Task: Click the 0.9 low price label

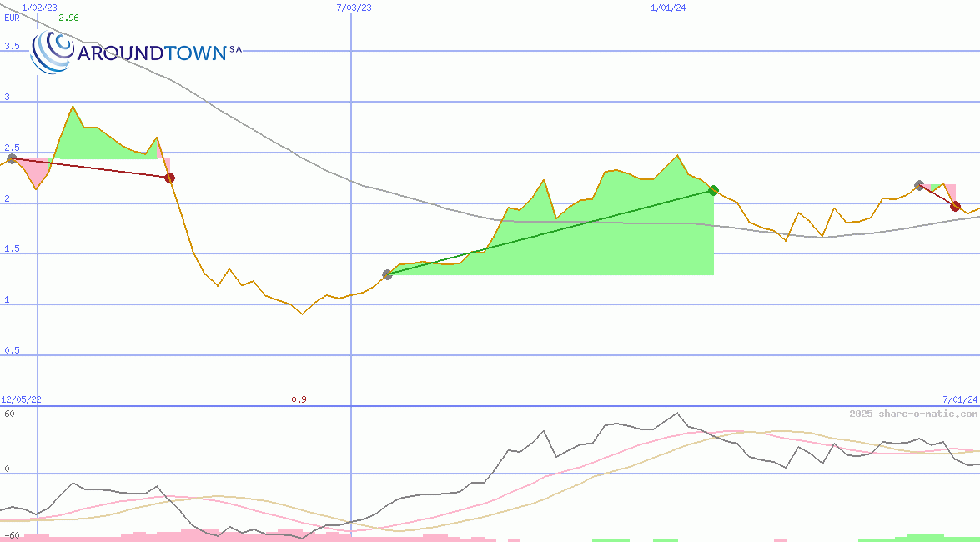Action: pos(299,398)
